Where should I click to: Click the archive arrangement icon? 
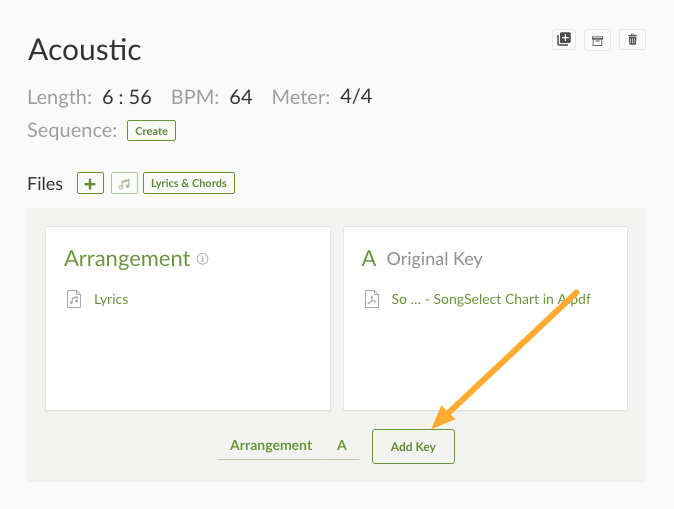[598, 39]
